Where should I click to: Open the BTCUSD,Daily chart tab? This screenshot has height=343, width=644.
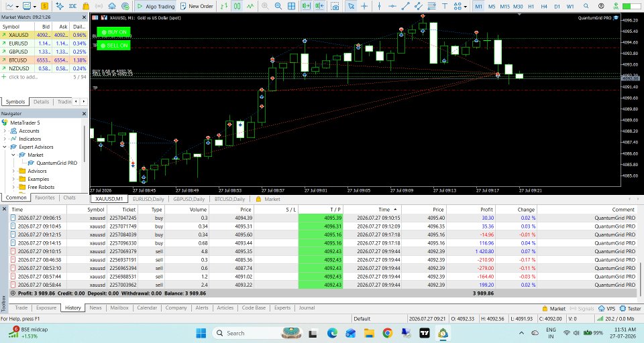229,199
